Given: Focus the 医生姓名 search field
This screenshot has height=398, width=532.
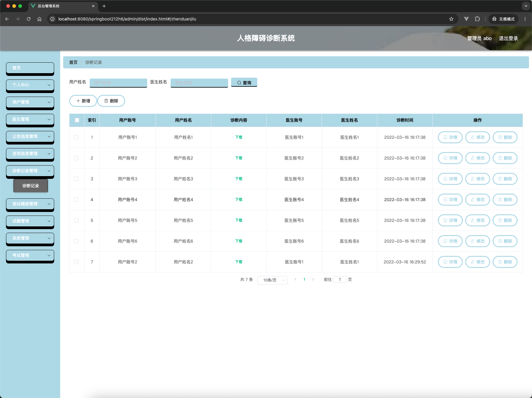Looking at the screenshot, I should (199, 82).
